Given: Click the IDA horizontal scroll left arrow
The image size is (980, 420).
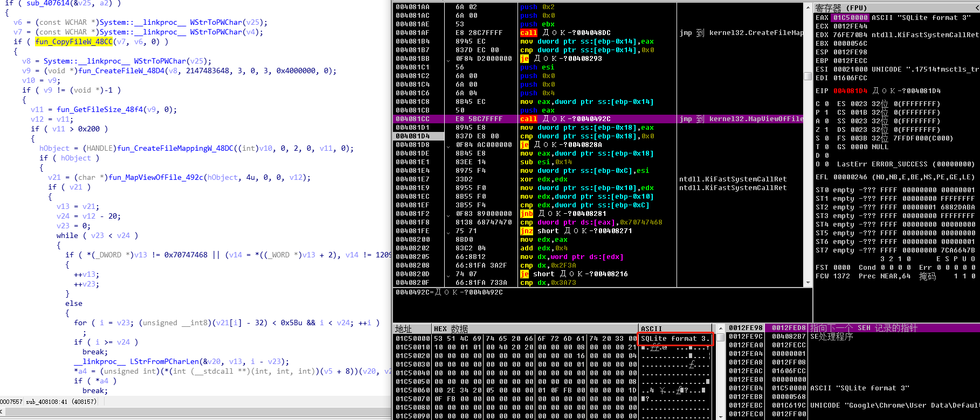Looking at the screenshot, I should [2, 411].
